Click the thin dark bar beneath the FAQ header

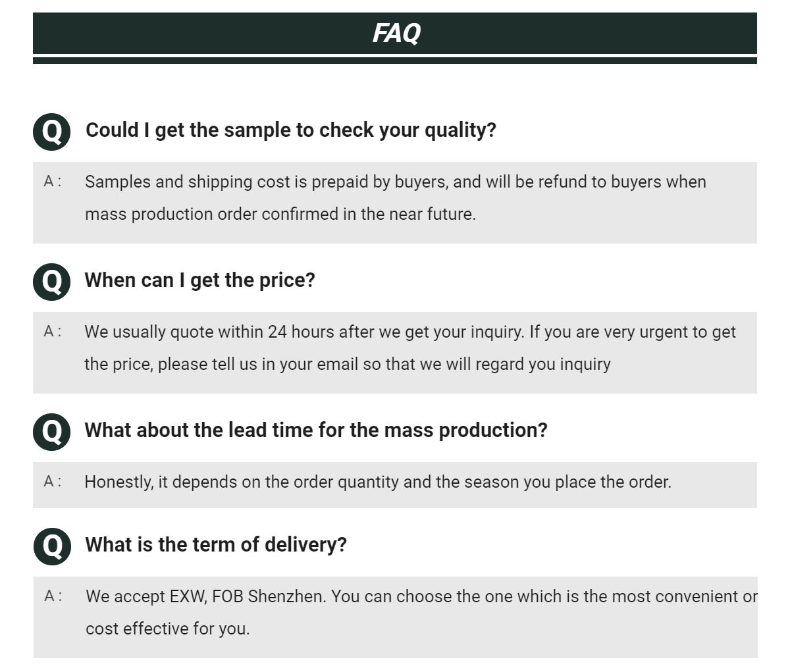(395, 61)
